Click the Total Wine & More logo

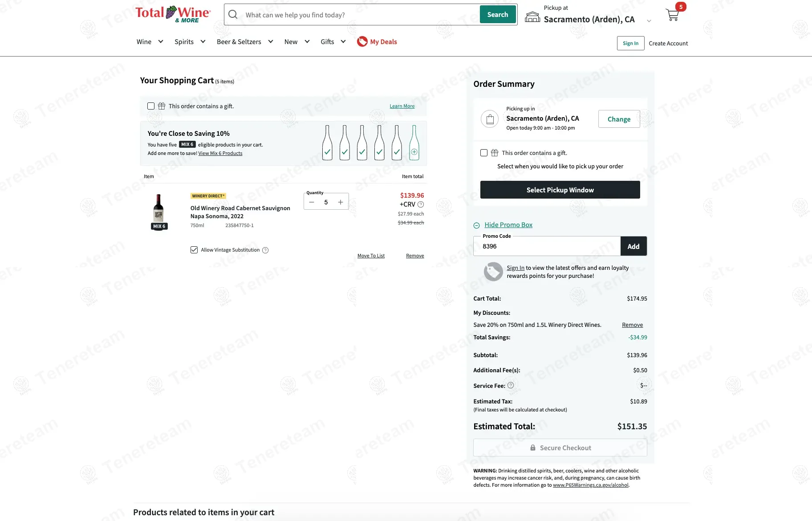coord(173,14)
